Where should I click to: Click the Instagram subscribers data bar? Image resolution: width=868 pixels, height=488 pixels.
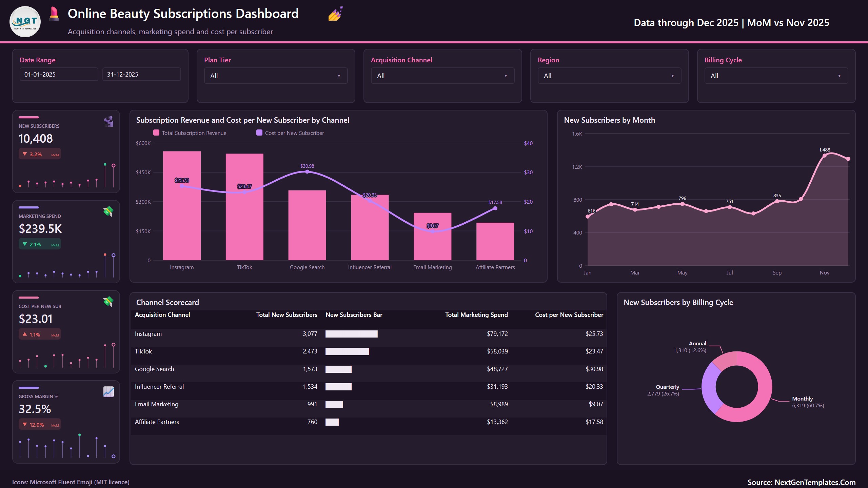(x=352, y=334)
